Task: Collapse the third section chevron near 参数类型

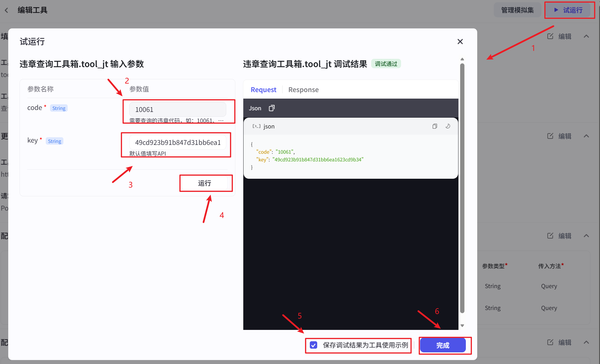Action: click(x=586, y=236)
